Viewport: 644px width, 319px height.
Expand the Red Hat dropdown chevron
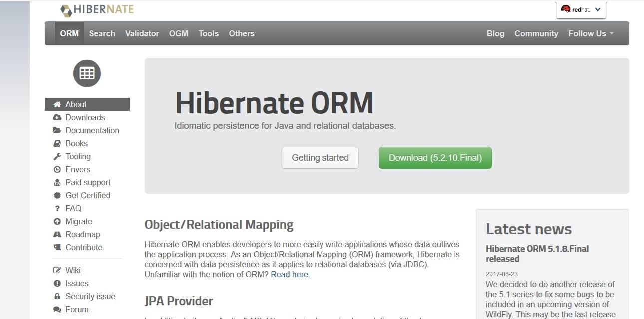point(598,9)
